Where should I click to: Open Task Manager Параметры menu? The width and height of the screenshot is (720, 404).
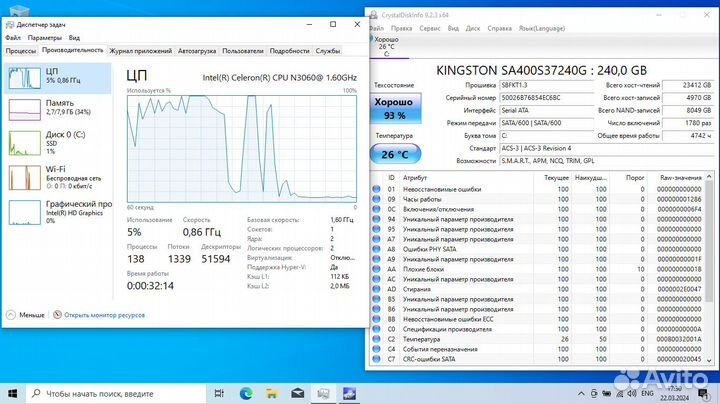(x=45, y=38)
